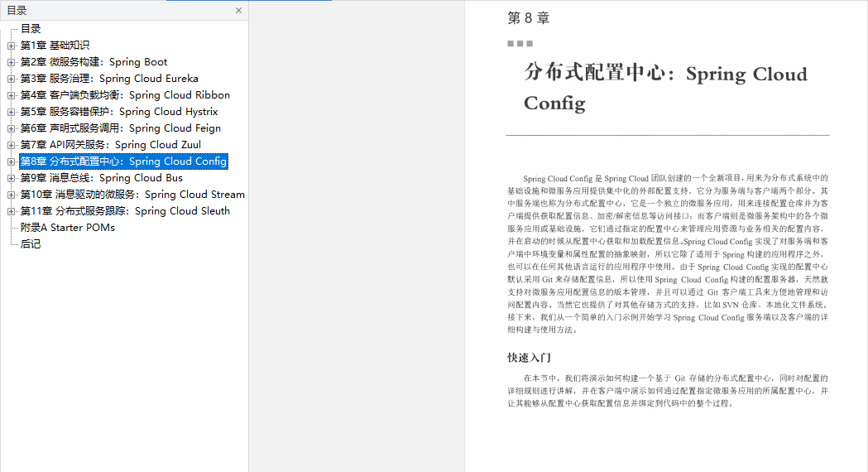Expand 第3章 Spring Cloud Eureka node
The width and height of the screenshot is (868, 472).
click(11, 79)
